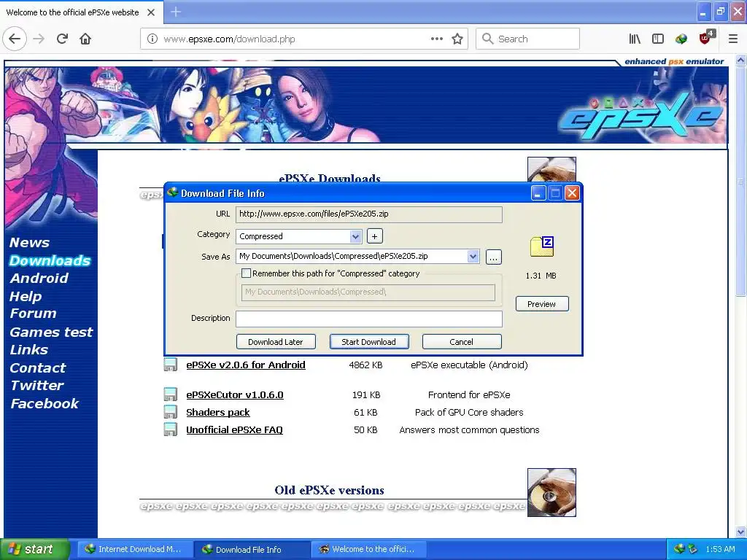
Task: Open Unofficial ePSXe FAQ link
Action: click(234, 429)
